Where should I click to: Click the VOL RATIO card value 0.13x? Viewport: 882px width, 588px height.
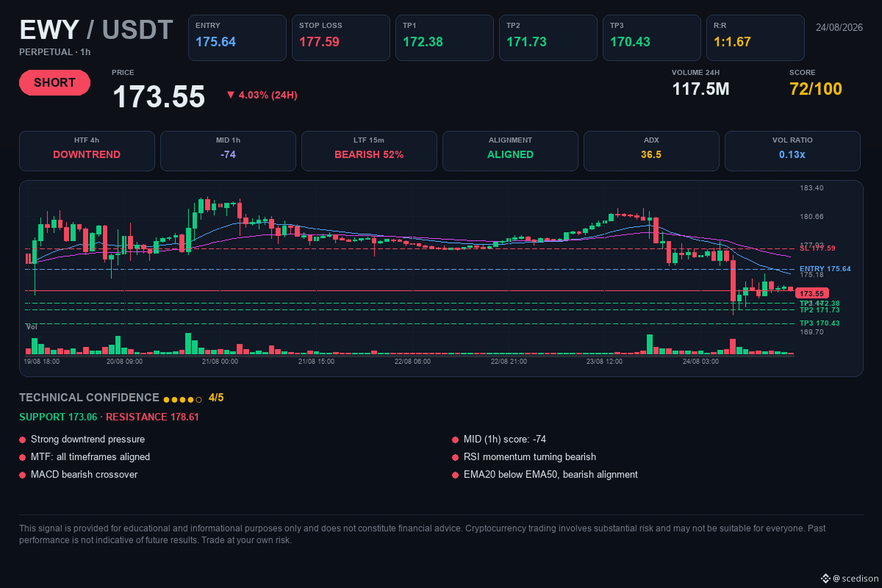(792, 154)
